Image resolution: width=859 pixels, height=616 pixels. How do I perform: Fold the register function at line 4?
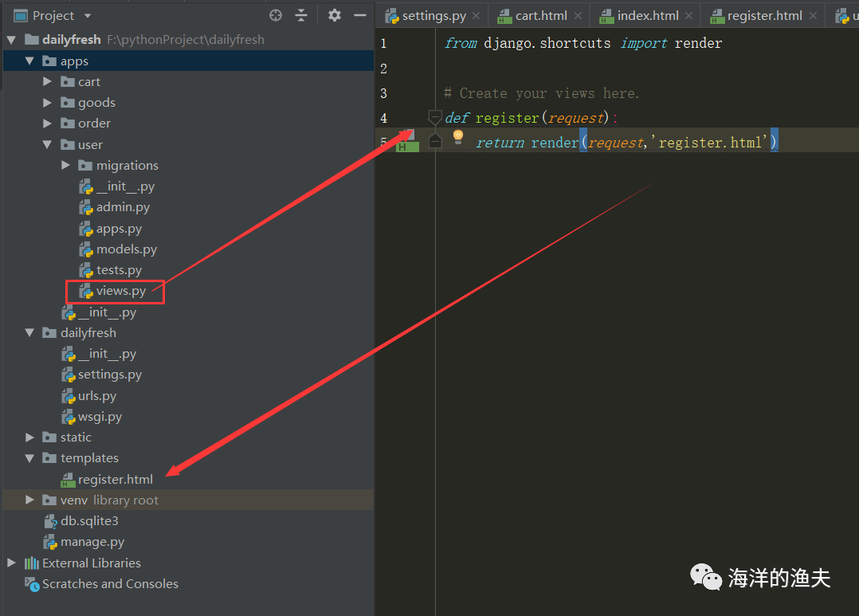(x=435, y=117)
